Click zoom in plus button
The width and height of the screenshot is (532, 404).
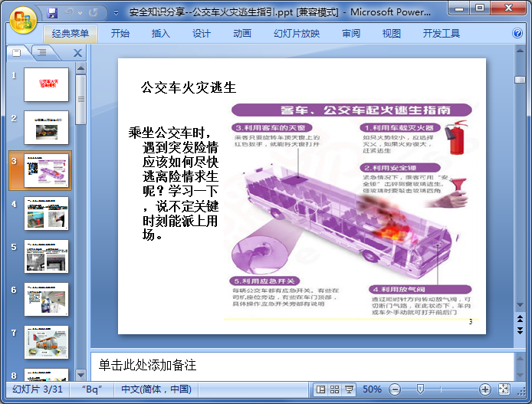[x=485, y=389]
